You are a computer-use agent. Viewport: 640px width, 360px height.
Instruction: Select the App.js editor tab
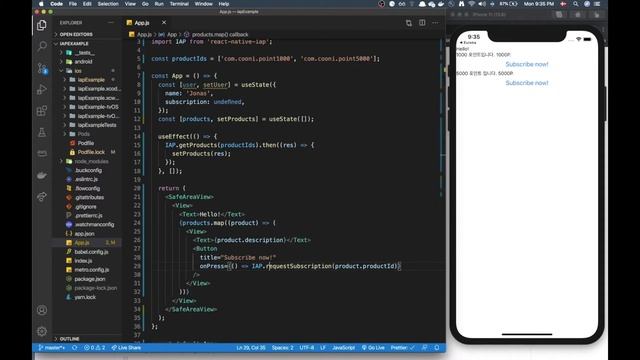(x=142, y=23)
